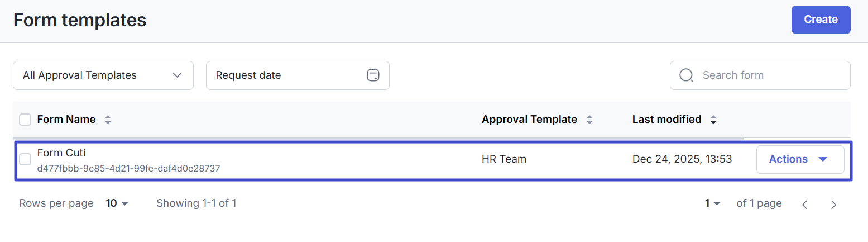The image size is (868, 242).
Task: Click the calendar icon in Request date
Action: pos(373,75)
